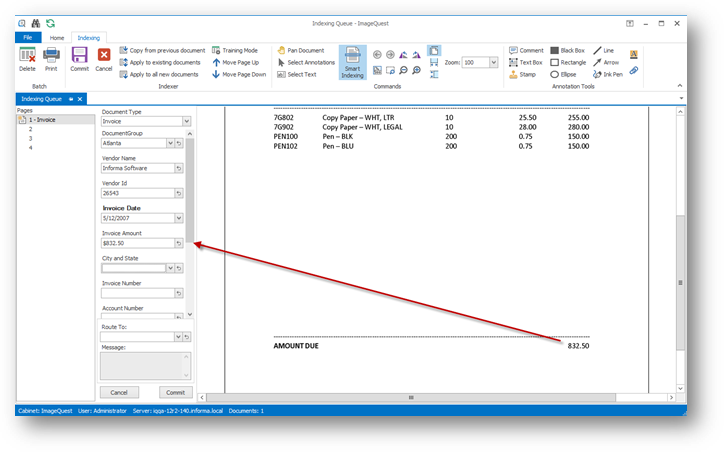Click the fit height icon
Image resolution: width=724 pixels, height=452 pixels.
[434, 74]
